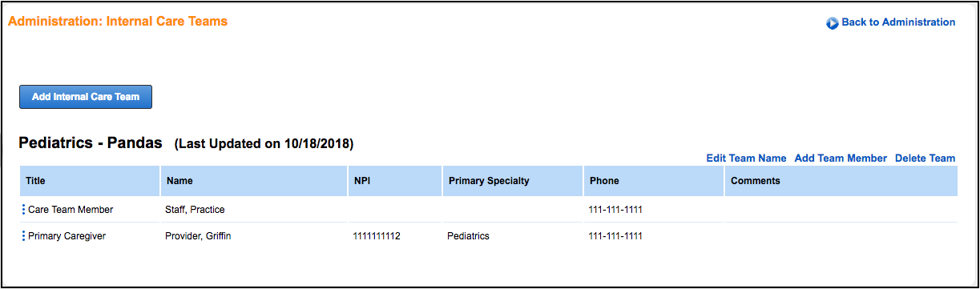Open the three-dot menu for Care Team Member
This screenshot has height=289, width=980.
24,210
